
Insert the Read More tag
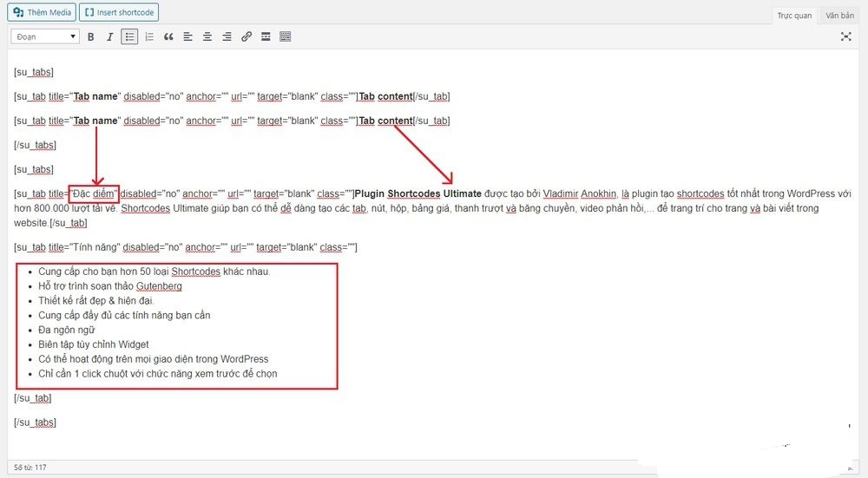coord(266,36)
